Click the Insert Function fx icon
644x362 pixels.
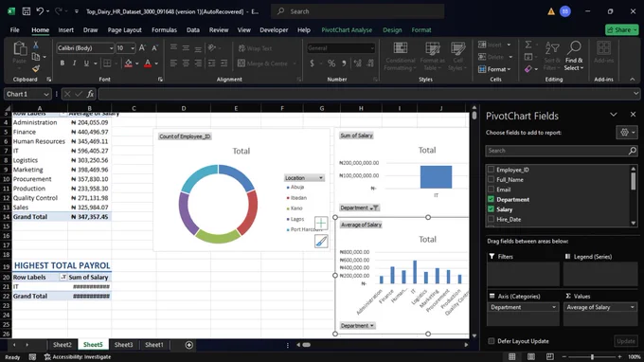(x=90, y=94)
